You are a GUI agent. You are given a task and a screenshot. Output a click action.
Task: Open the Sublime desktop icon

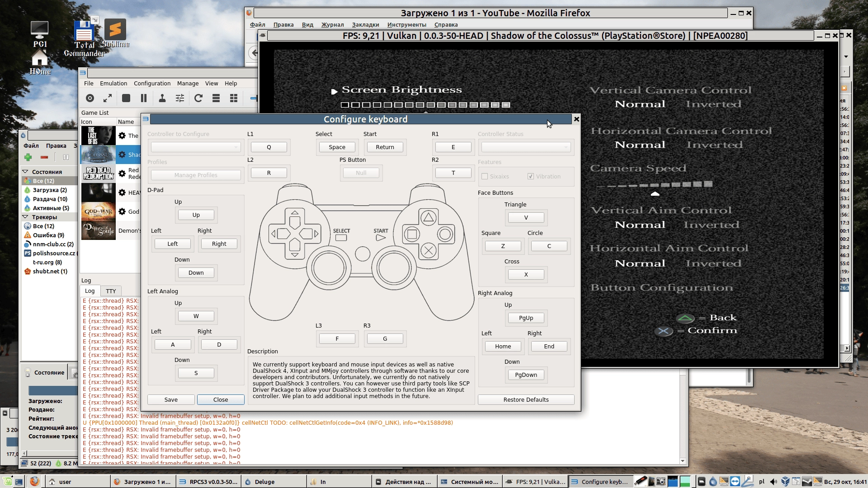(115, 33)
